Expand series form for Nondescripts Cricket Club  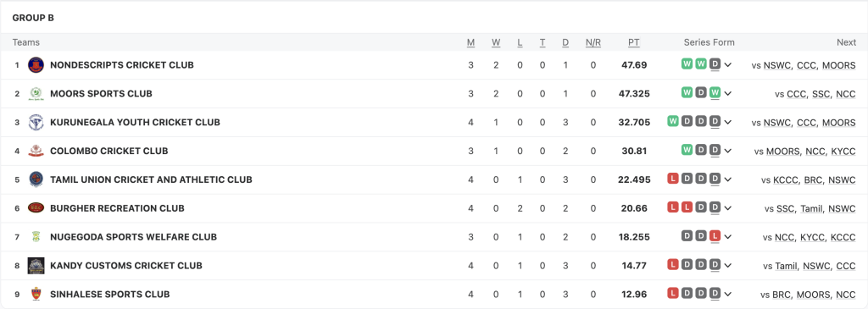pyautogui.click(x=728, y=65)
